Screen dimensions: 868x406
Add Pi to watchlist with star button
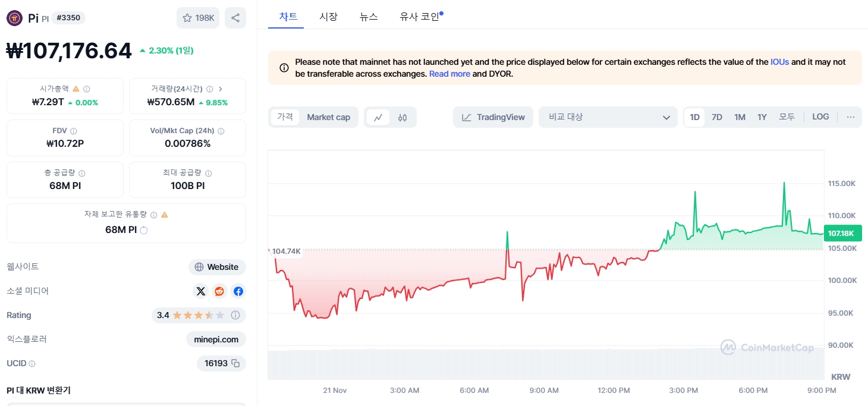(198, 18)
